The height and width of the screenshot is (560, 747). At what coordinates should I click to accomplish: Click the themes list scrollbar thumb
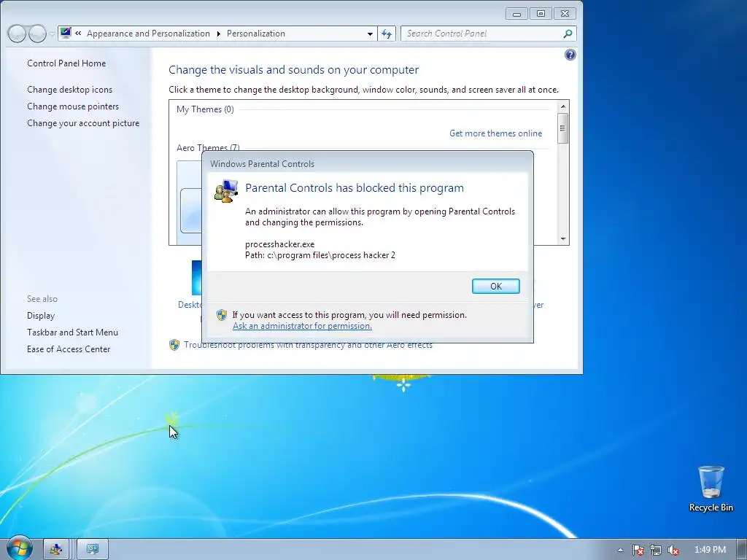pos(563,128)
